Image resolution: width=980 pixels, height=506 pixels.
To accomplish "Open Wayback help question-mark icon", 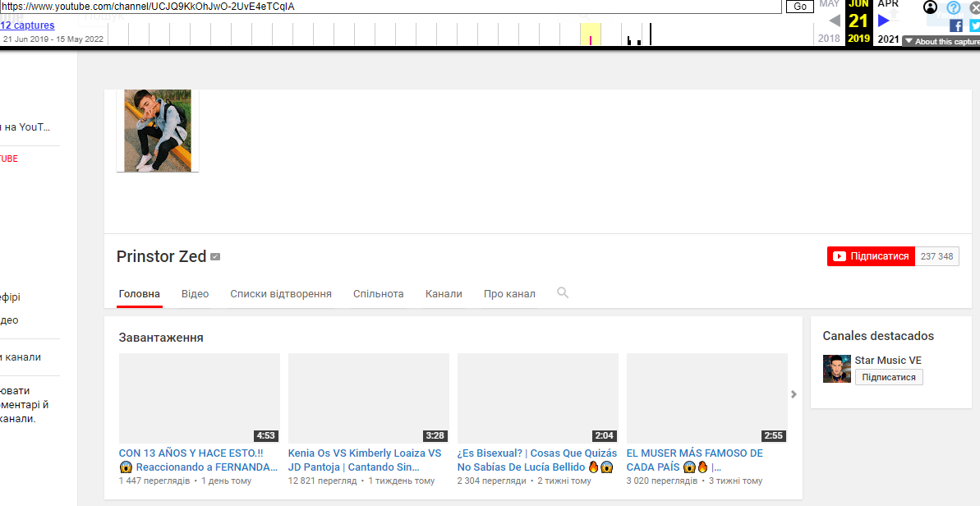I will (953, 7).
